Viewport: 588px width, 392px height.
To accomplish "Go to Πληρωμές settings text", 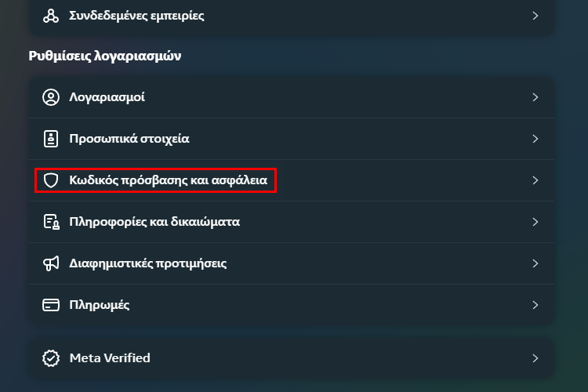I will click(x=100, y=305).
